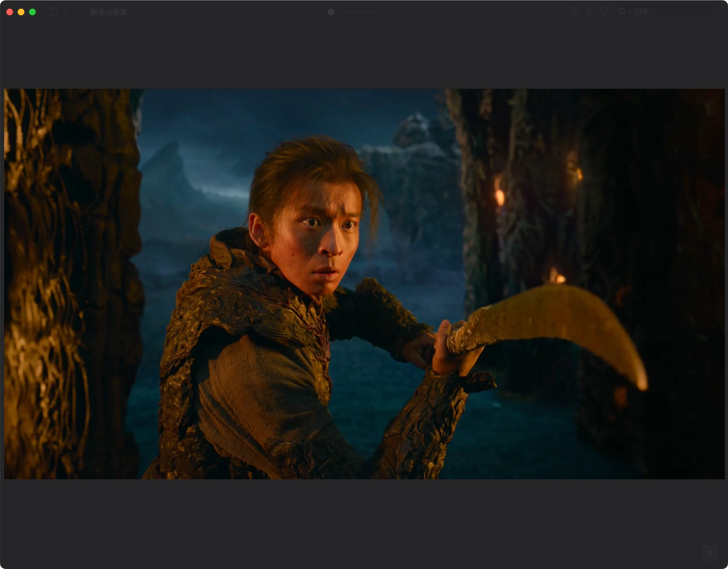
Task: Click the scroll-to-top arrow button
Action: pyautogui.click(x=710, y=553)
